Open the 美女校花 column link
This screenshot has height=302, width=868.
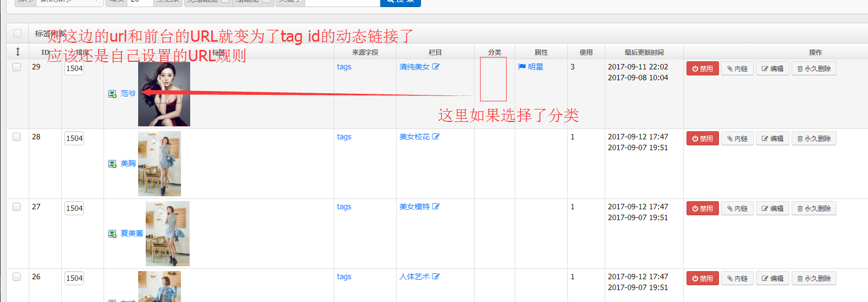tap(414, 137)
